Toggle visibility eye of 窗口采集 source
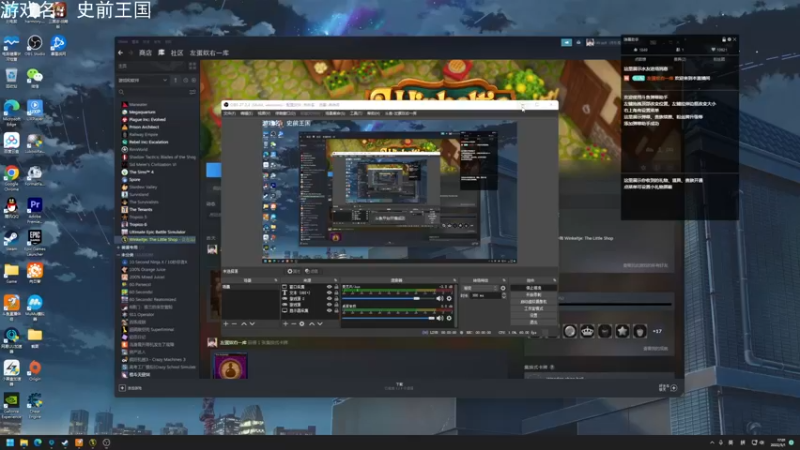The height and width of the screenshot is (450, 800). [x=330, y=287]
